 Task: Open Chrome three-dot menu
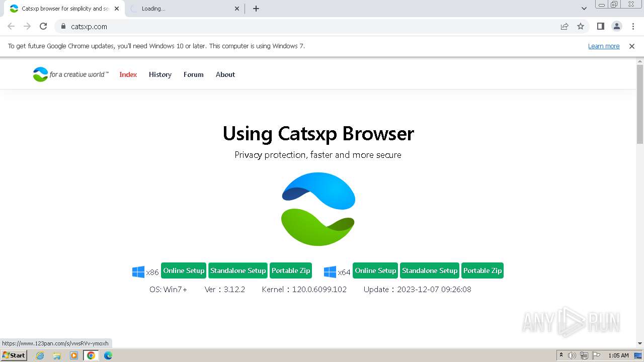633,27
